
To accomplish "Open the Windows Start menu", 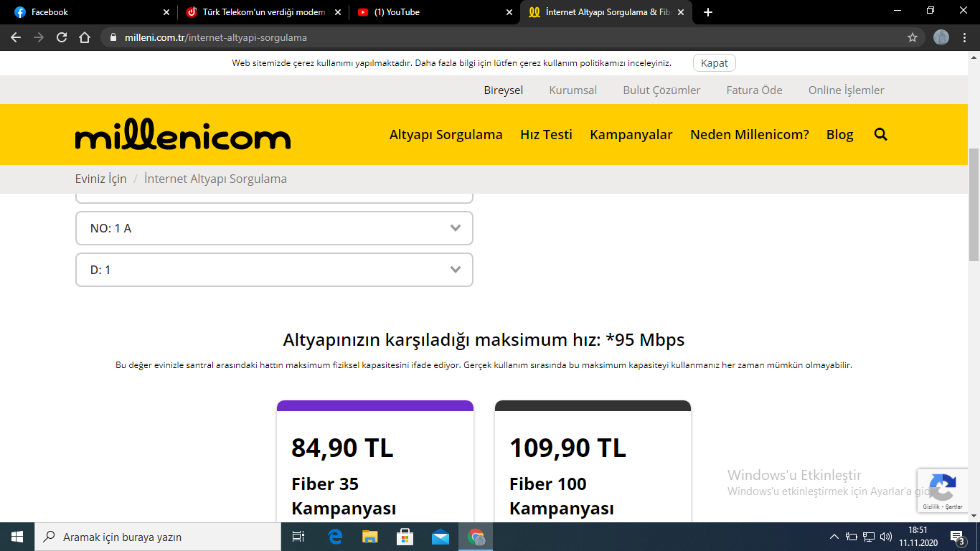I will point(17,537).
